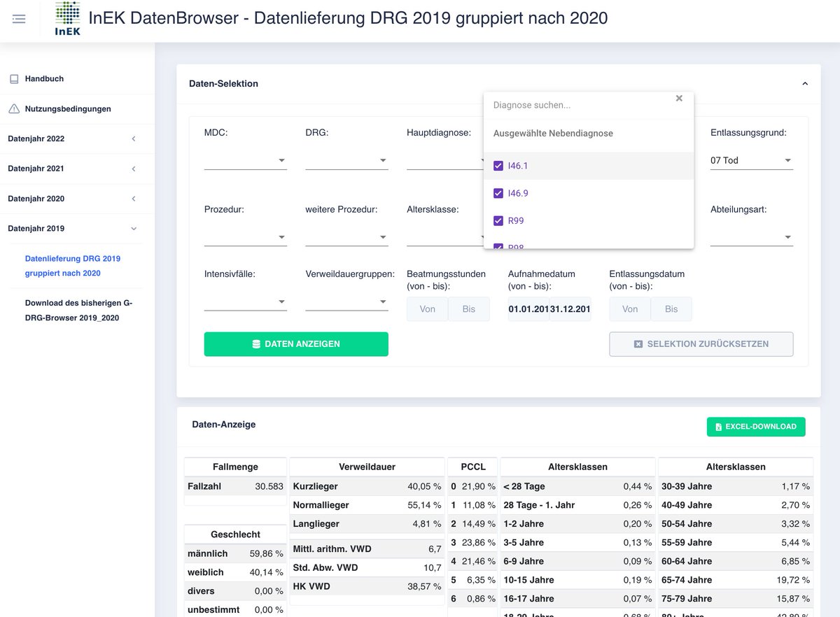The width and height of the screenshot is (840, 617).
Task: Click the Nutzungsbedingungen warning triangle icon
Action: 14,109
